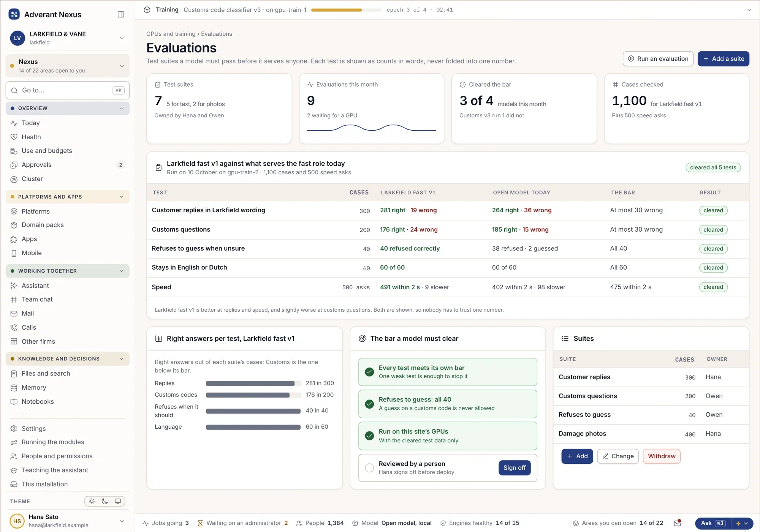Image resolution: width=760 pixels, height=532 pixels.
Task: Click the Assistant sparkle icon
Action: [x=14, y=286]
